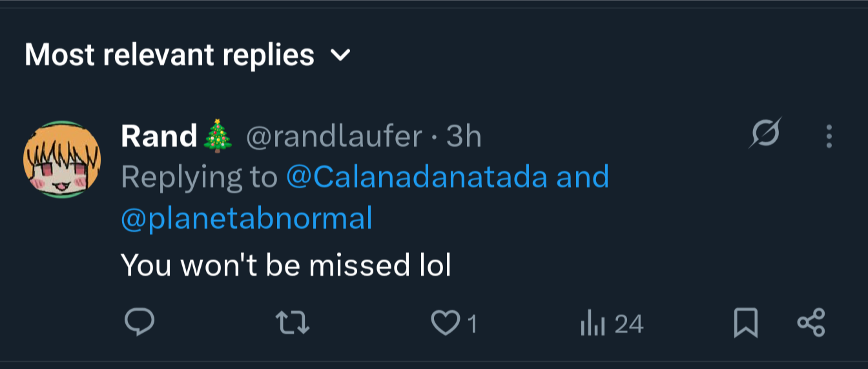Click the view count number 24
Screen dimensions: 868x369
pyautogui.click(x=628, y=324)
